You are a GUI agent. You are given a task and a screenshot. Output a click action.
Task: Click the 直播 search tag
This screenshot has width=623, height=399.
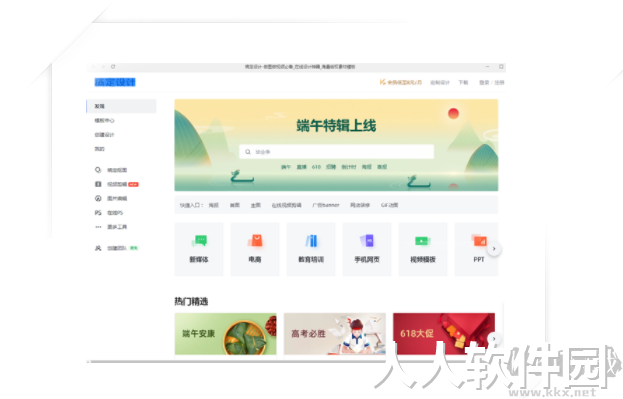(302, 167)
